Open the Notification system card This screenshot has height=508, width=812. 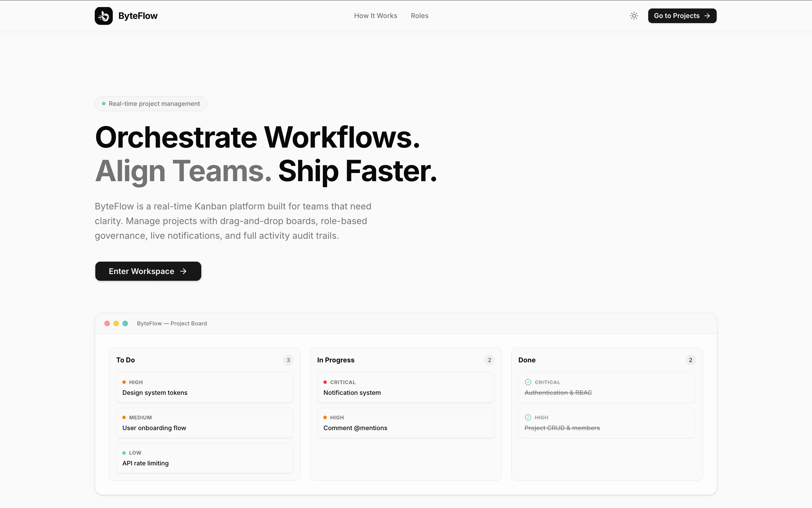tap(406, 388)
